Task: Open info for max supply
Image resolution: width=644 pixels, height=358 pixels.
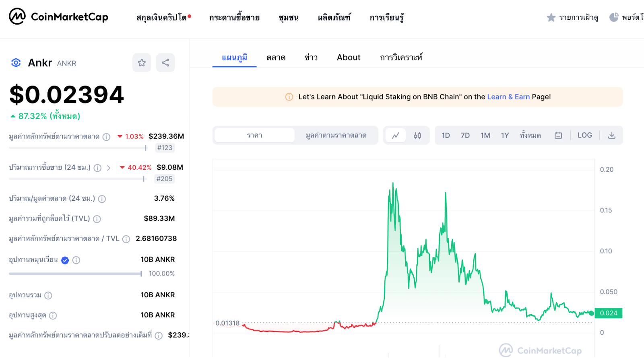Action: pos(53,316)
